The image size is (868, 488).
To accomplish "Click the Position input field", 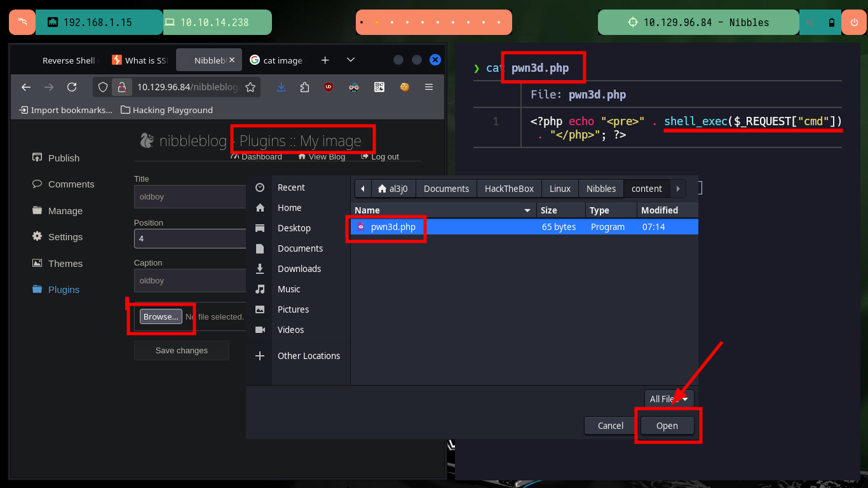I will [x=190, y=238].
